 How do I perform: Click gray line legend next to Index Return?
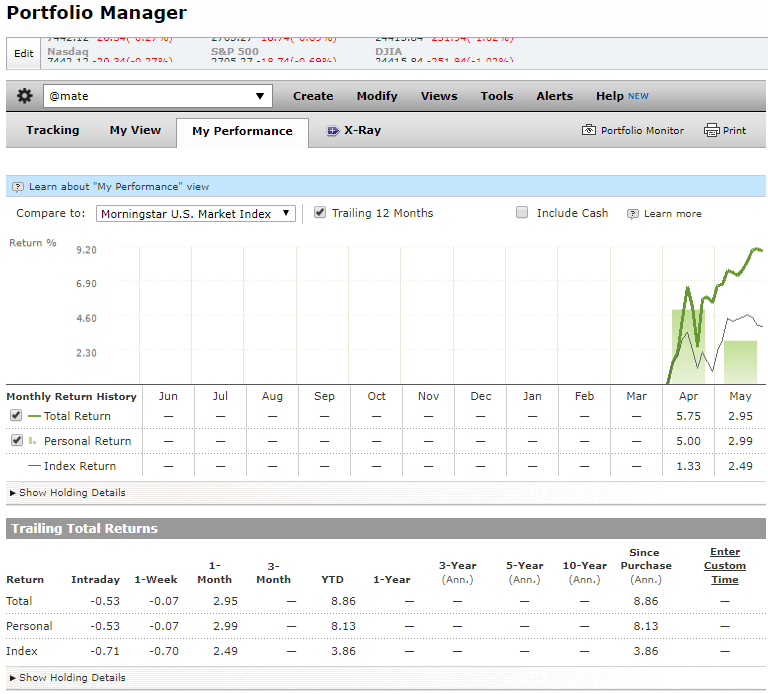pos(34,466)
